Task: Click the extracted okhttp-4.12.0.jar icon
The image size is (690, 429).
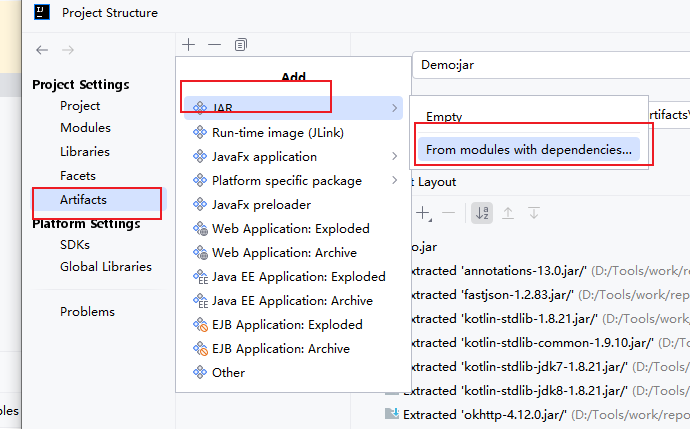Action: pyautogui.click(x=392, y=414)
